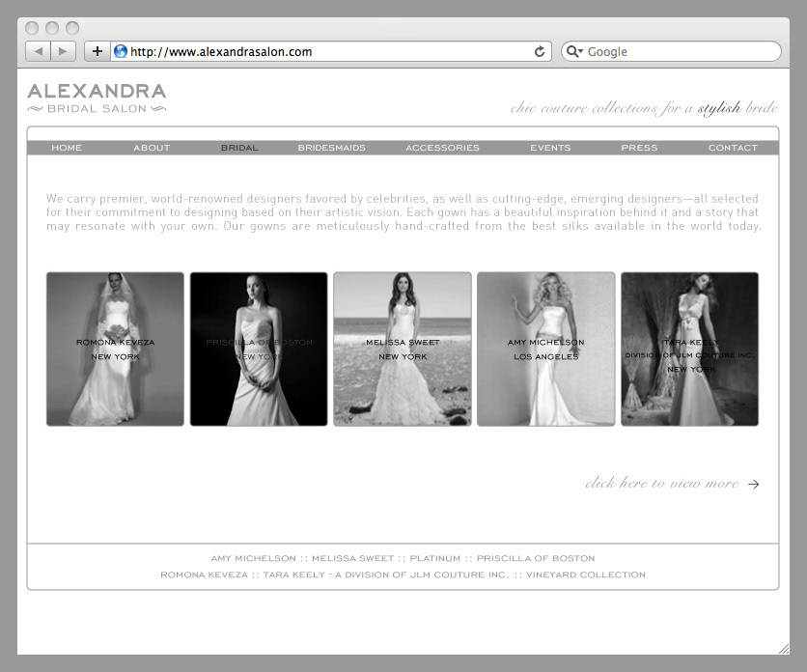Open the Amy Michelson Los Angeles gown thumbnail
807x672 pixels.
tap(546, 350)
